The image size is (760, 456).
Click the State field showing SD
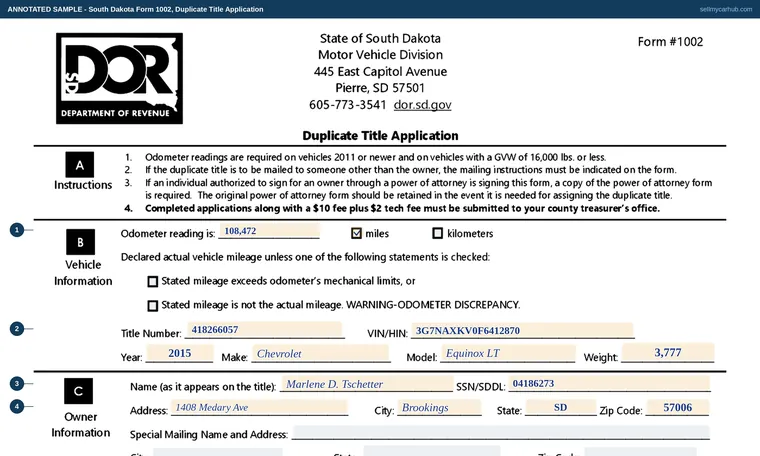click(561, 408)
